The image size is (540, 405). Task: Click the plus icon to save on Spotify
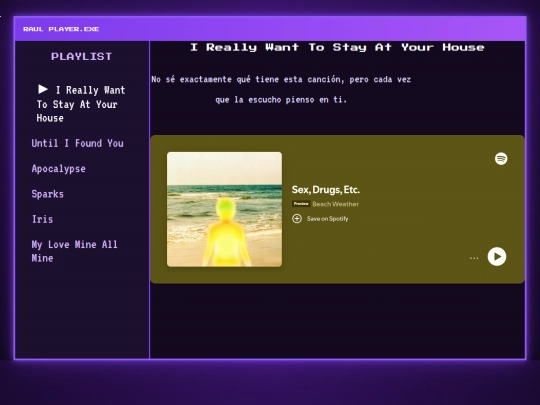pyautogui.click(x=297, y=219)
